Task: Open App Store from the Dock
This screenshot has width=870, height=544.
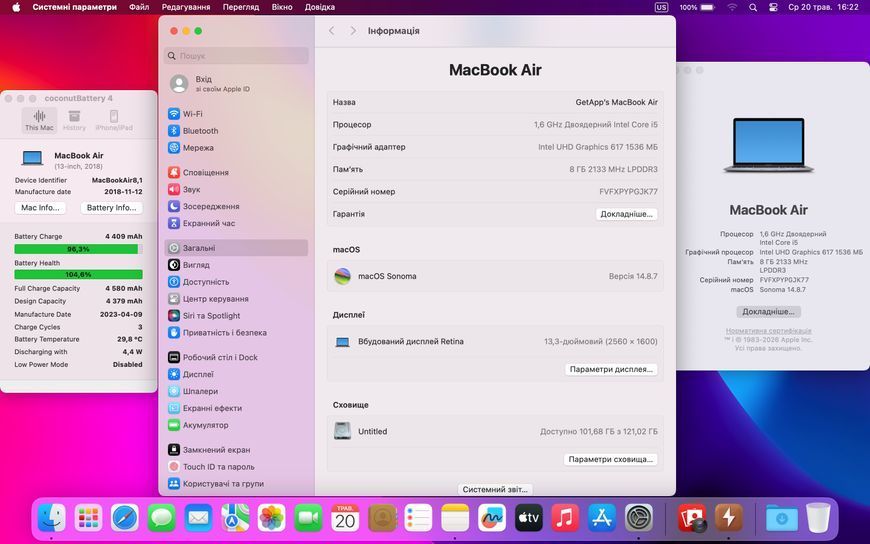Action: [601, 518]
